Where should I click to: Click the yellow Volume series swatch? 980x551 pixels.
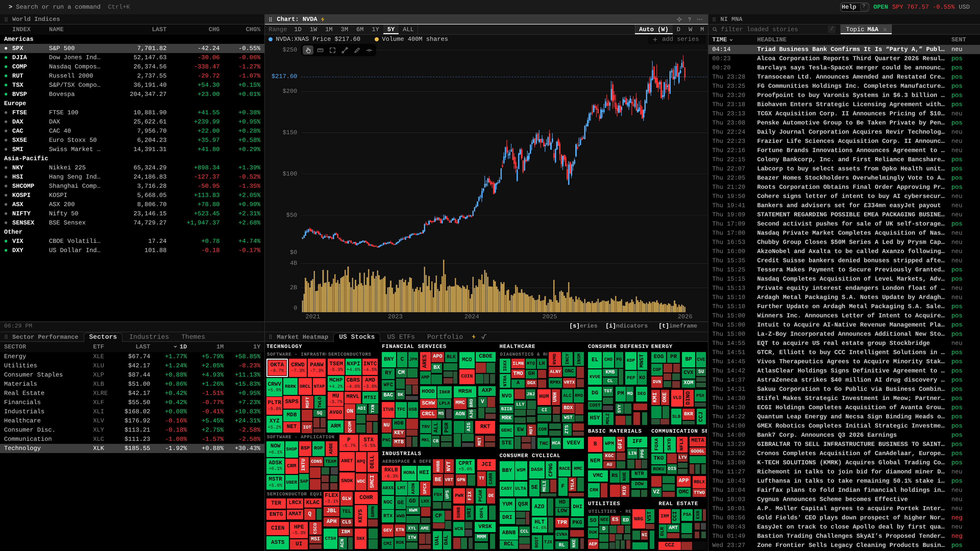377,39
